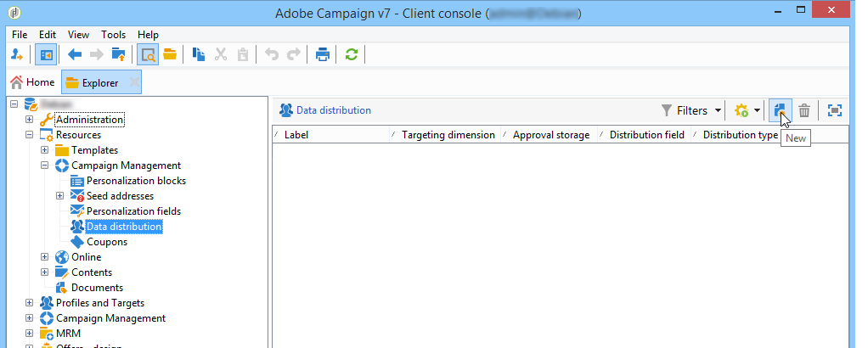The image size is (868, 348).
Task: Click the Documents node icon
Action: (62, 288)
